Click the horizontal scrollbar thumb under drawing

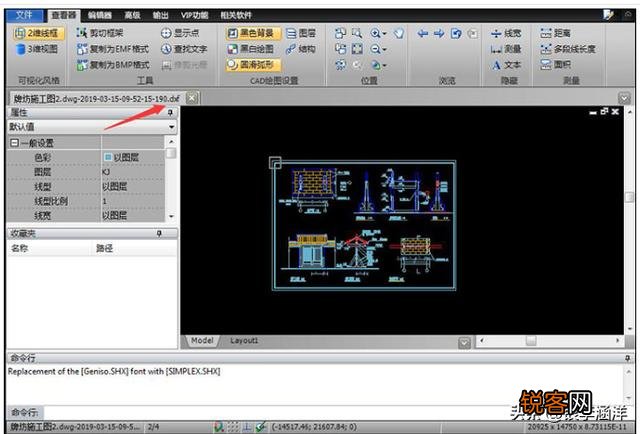(x=531, y=340)
